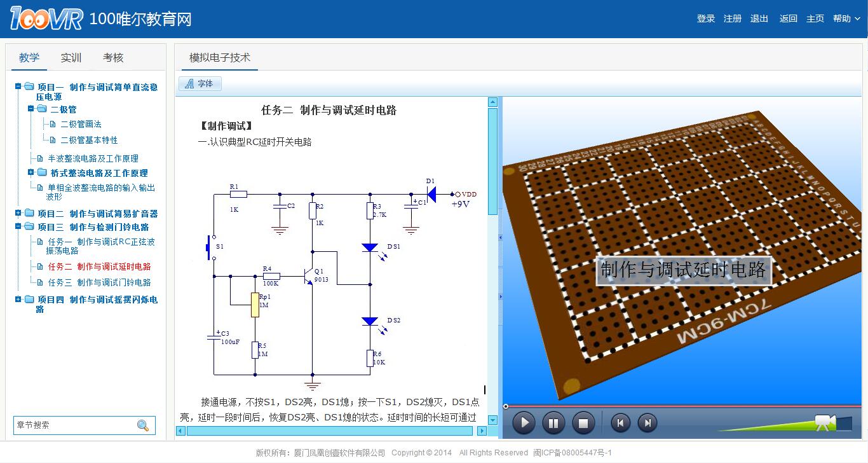Image resolution: width=868 pixels, height=463 pixels.
Task: Click the 登录 link in header
Action: [x=705, y=19]
